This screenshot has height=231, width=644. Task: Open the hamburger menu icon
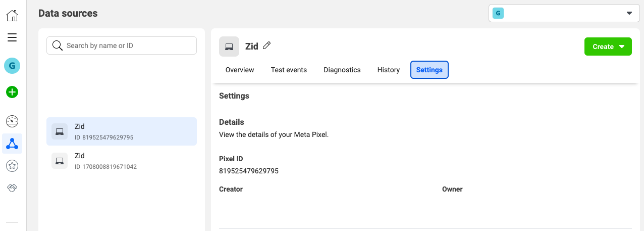(12, 37)
